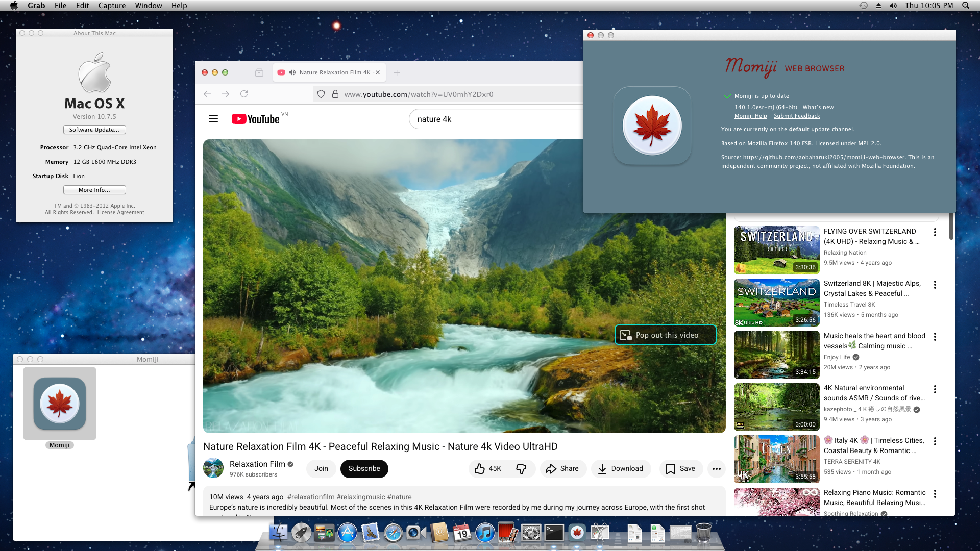Screen dimensions: 980x551
Task: Pop out this video into picture-in-picture
Action: coord(666,335)
